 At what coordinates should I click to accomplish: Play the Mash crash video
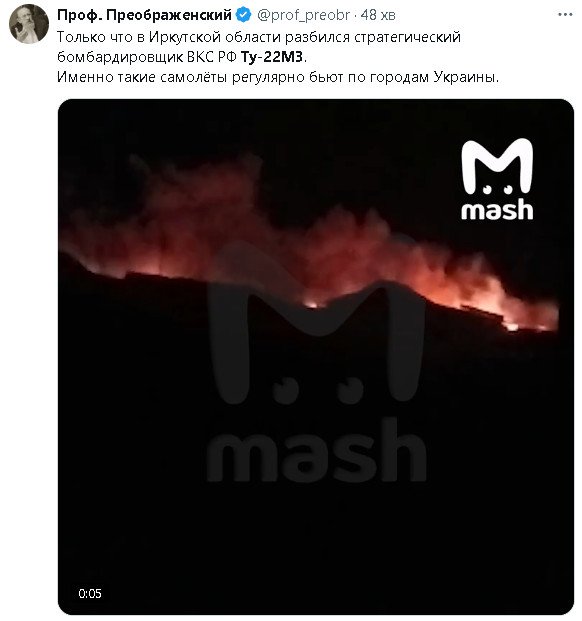[x=316, y=357]
